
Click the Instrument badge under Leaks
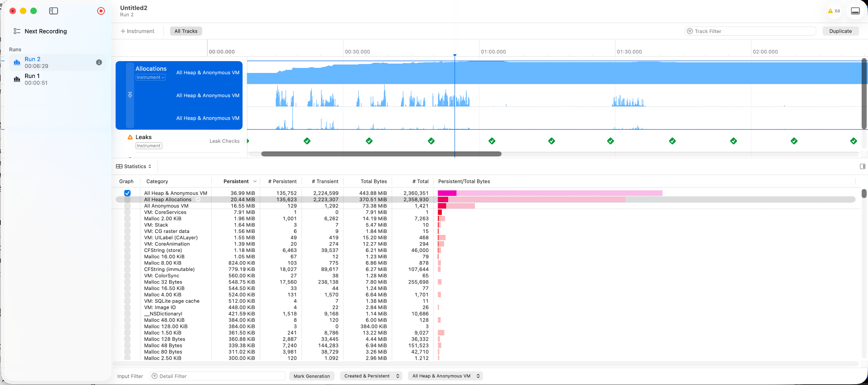(x=149, y=146)
